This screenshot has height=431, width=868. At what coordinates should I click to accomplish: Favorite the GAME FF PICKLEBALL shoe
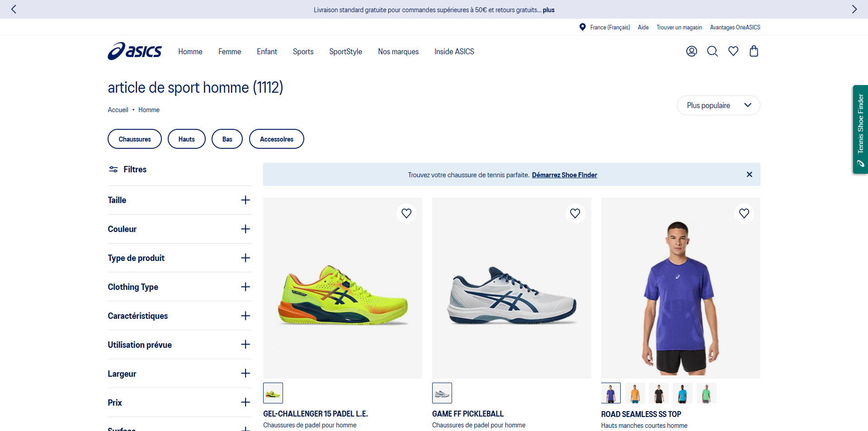(x=575, y=213)
